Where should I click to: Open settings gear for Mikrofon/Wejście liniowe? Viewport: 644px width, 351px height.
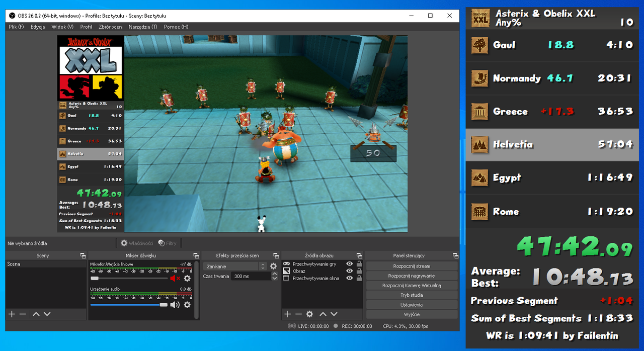[187, 278]
